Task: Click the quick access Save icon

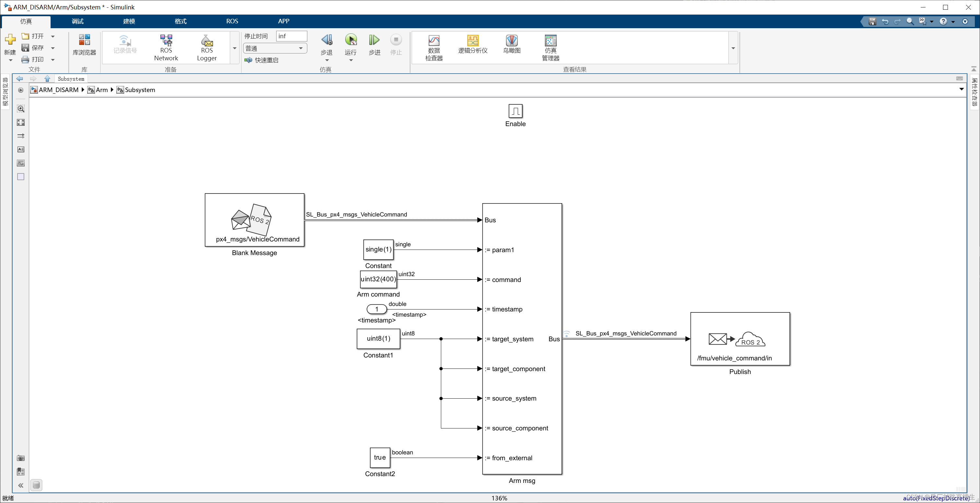Action: coord(872,21)
